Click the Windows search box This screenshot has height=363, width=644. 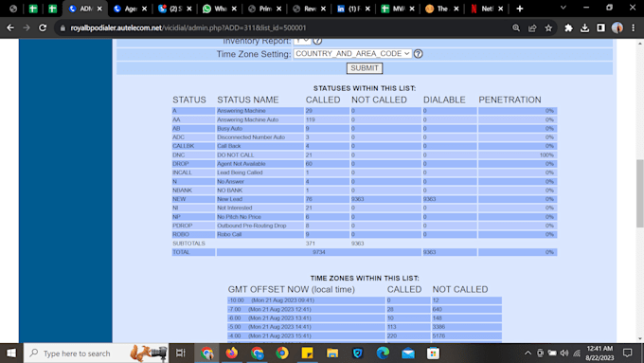click(x=96, y=354)
